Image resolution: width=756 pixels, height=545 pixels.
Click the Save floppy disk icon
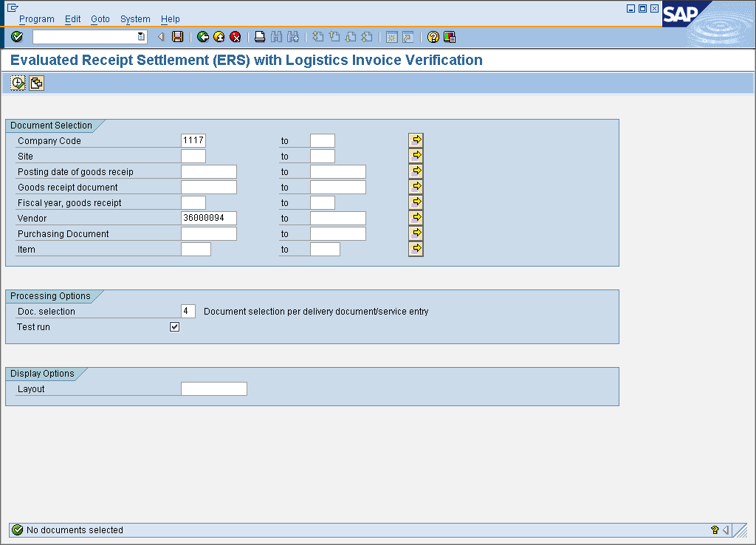(x=178, y=37)
